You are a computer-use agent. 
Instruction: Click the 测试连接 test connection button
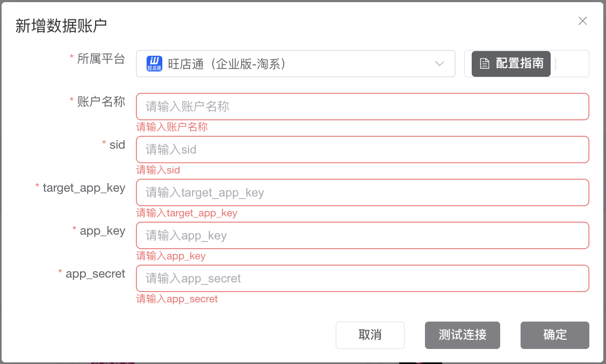tap(463, 335)
